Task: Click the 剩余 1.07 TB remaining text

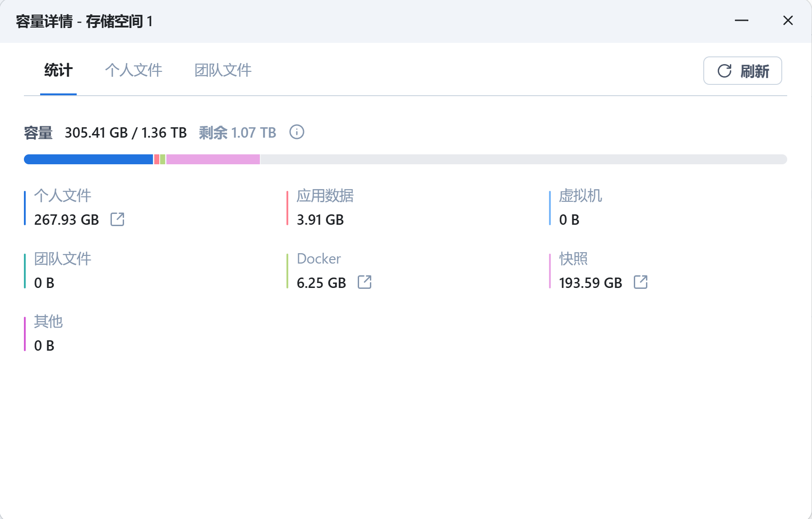Action: pyautogui.click(x=238, y=133)
